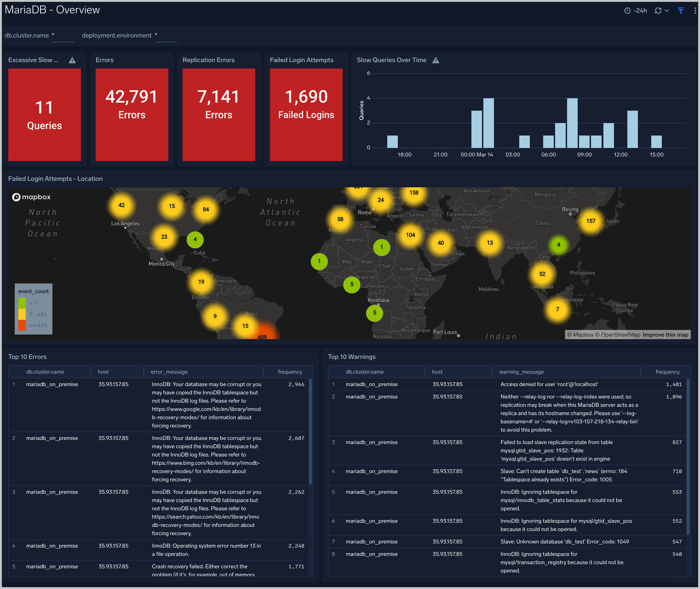Select warning 'Slave: Unknown database db_test'

pos(565,542)
